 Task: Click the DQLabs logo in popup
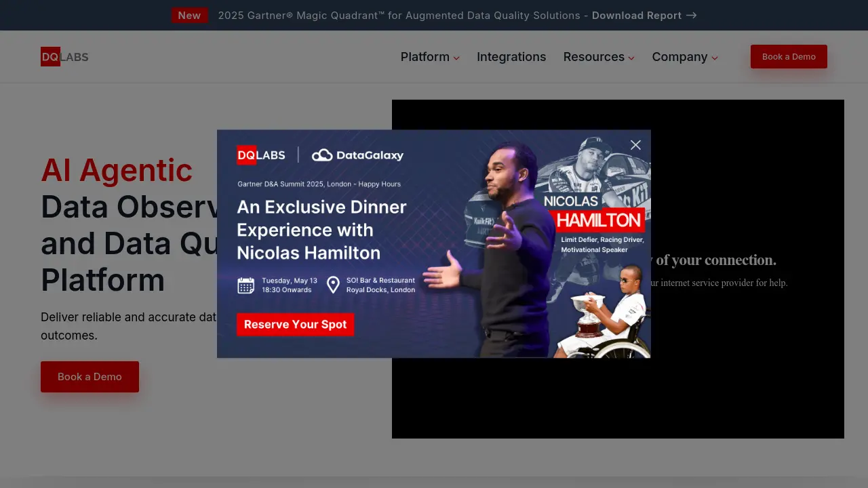click(261, 155)
